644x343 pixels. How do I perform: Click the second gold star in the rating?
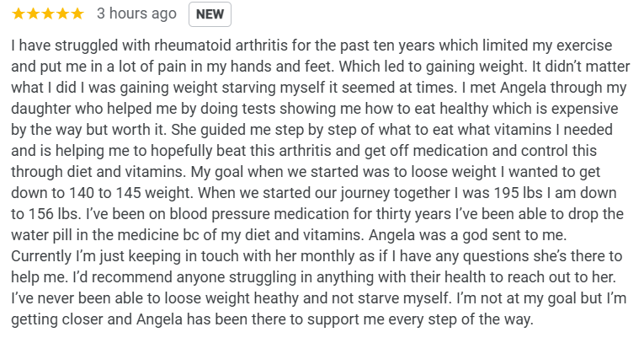(x=34, y=14)
